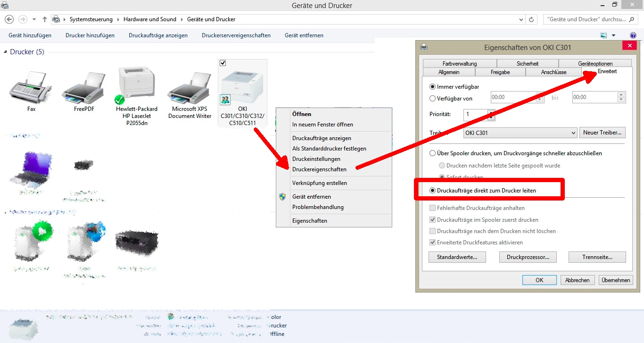Image resolution: width=644 pixels, height=343 pixels.
Task: Select the 'Immer verfügbar' radio button
Action: coord(433,87)
